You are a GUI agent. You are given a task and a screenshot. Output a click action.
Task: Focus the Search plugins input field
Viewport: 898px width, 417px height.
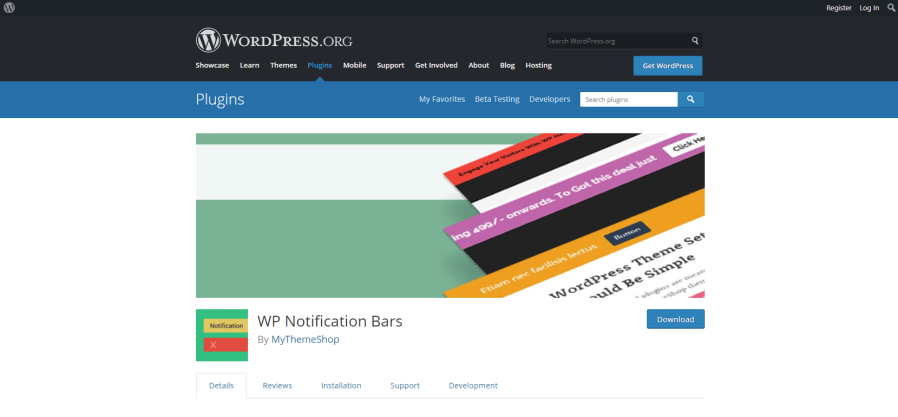coord(629,99)
